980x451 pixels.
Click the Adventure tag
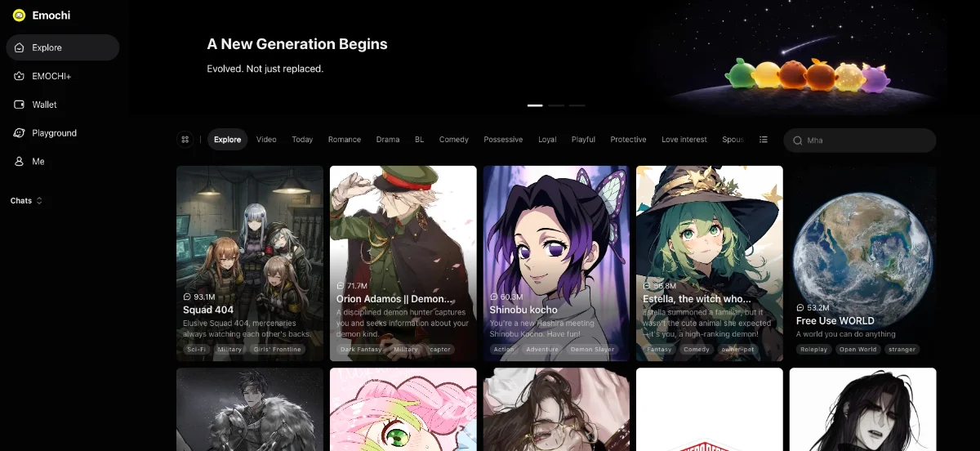tap(542, 349)
